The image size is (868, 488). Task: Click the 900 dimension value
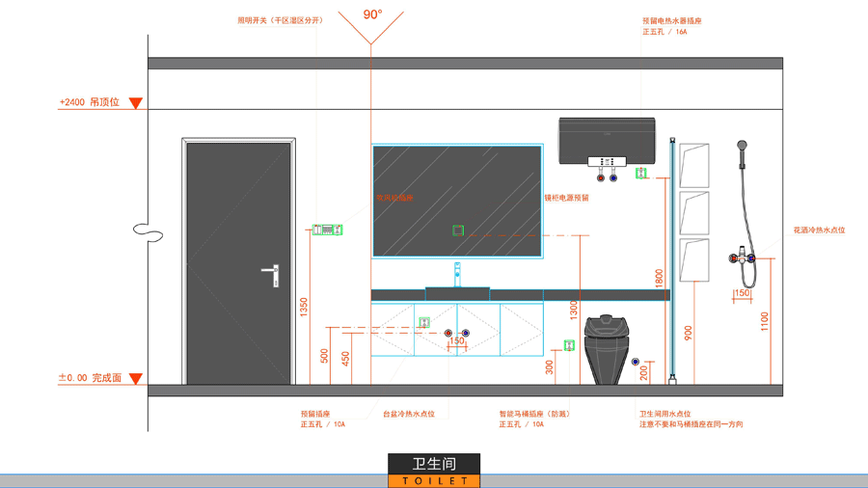pos(688,333)
